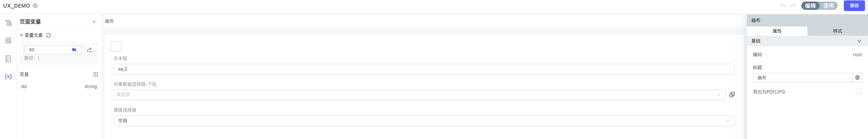868x139 pixels.
Task: Open the 维度选择器 dropdown showing 年假
Action: (x=424, y=121)
